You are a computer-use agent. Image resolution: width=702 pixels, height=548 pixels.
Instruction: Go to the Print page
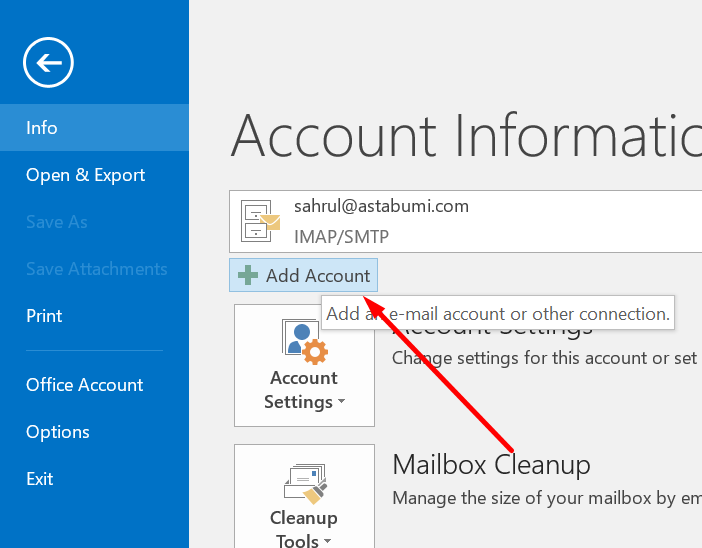(x=44, y=316)
